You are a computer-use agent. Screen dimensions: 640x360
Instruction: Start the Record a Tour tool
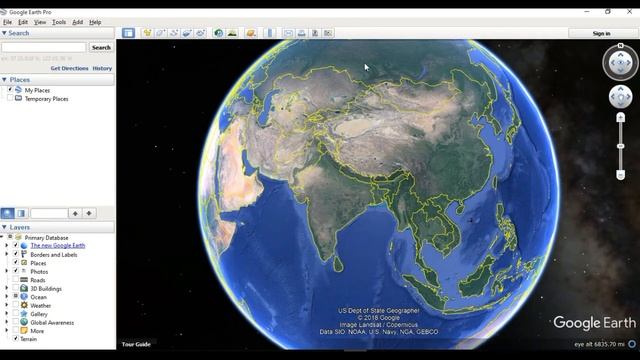(x=200, y=33)
